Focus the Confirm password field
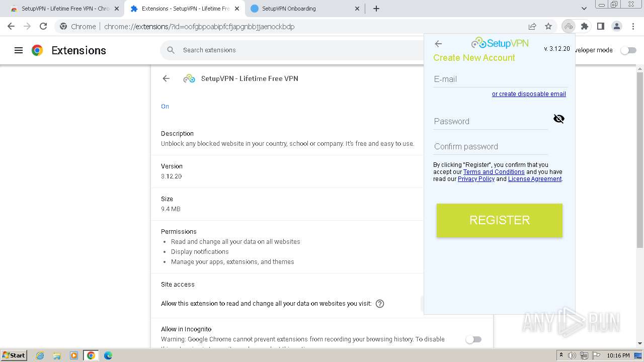The image size is (644, 362). tap(491, 146)
